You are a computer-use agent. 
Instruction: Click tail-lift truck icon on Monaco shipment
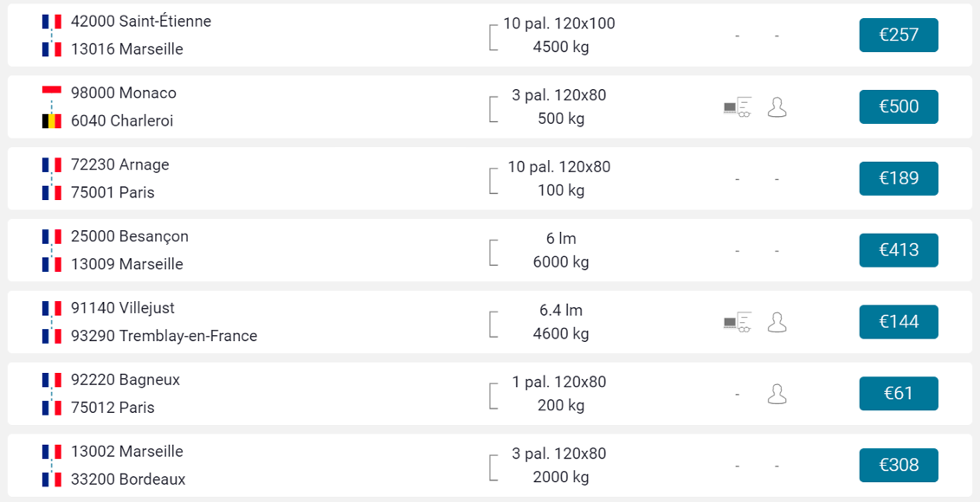[737, 107]
